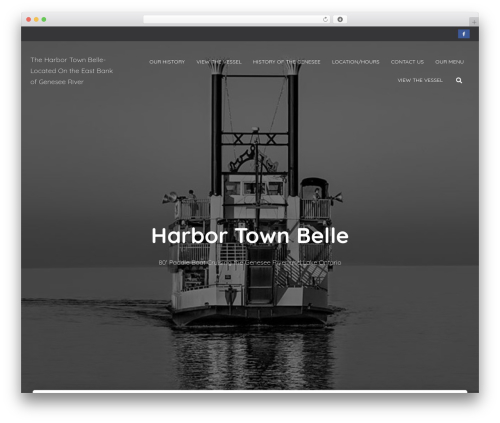
Task: Open the Our Menu link
Action: [x=449, y=62]
